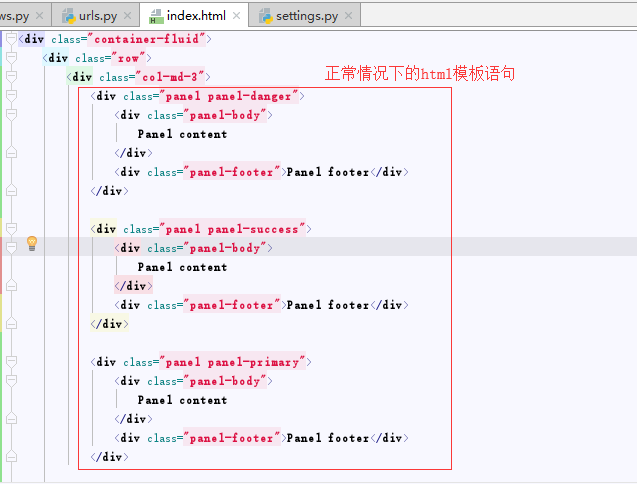Close the index.html tab
The height and width of the screenshot is (484, 637).
[236, 16]
